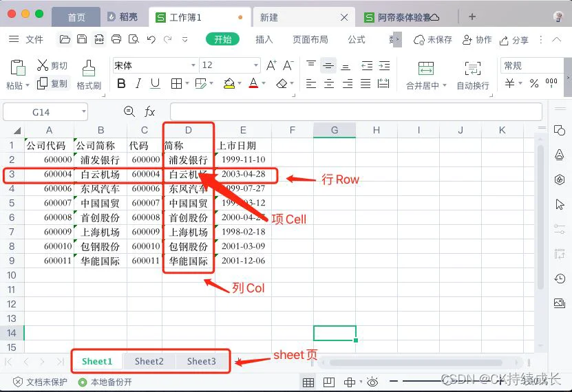Click the 分享 share button
The width and height of the screenshot is (572, 392).
point(514,40)
